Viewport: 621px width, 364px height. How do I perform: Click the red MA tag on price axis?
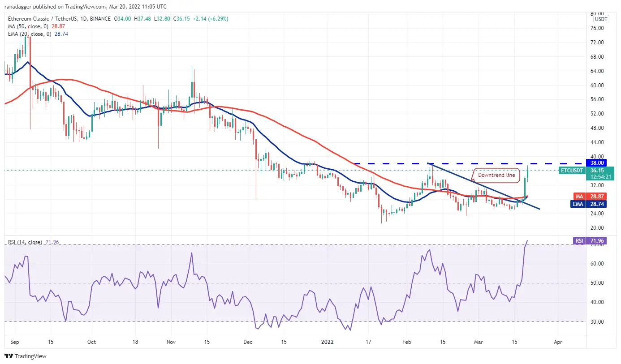tap(579, 197)
